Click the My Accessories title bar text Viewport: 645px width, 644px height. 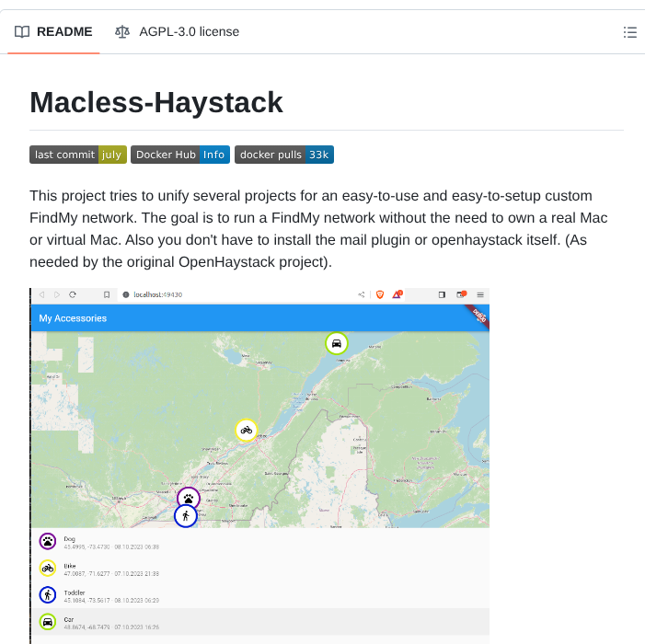(73, 318)
